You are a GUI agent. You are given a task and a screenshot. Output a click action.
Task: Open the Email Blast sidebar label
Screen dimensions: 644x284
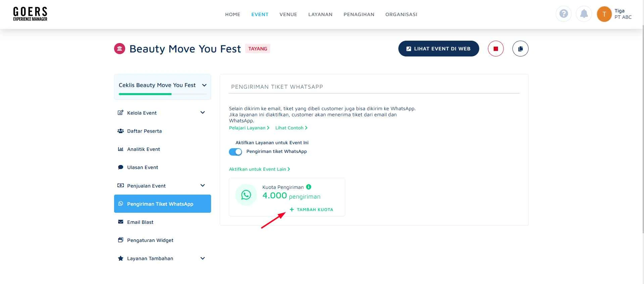click(140, 222)
